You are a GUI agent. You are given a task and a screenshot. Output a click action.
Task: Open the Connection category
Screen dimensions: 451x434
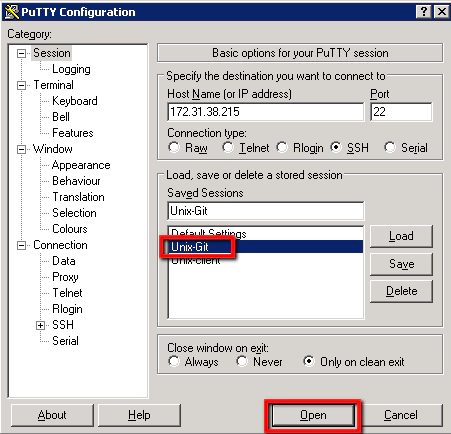tap(60, 245)
